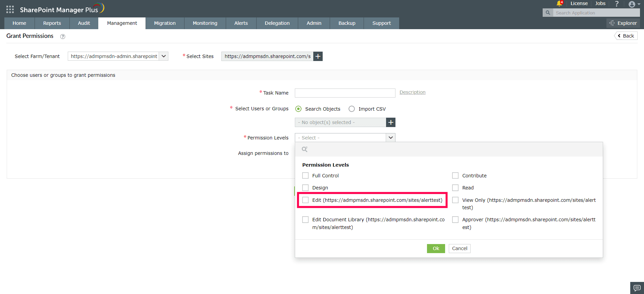The image size is (644, 294).
Task: Open the Explorer tree icon
Action: point(612,23)
